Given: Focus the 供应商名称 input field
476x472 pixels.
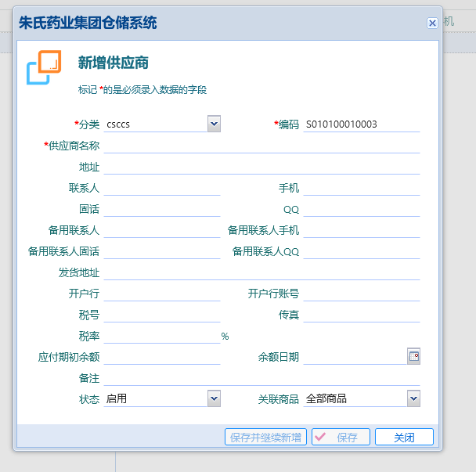Looking at the screenshot, I should click(261, 146).
